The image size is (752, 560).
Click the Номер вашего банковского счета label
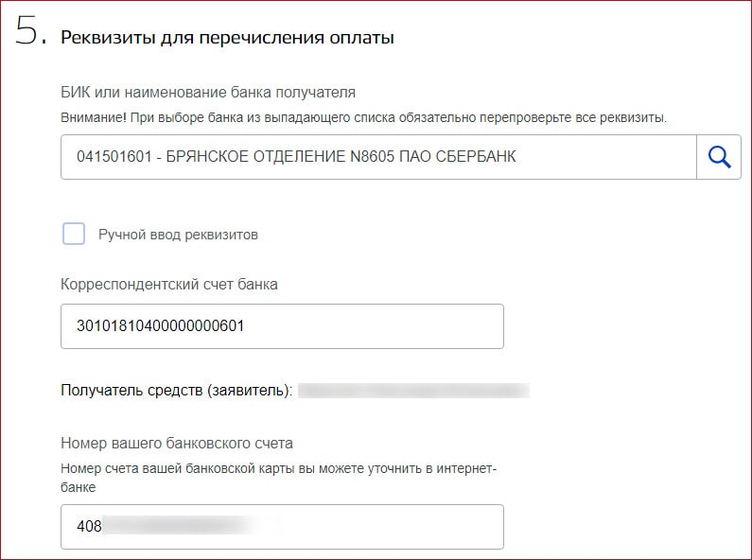click(x=177, y=443)
